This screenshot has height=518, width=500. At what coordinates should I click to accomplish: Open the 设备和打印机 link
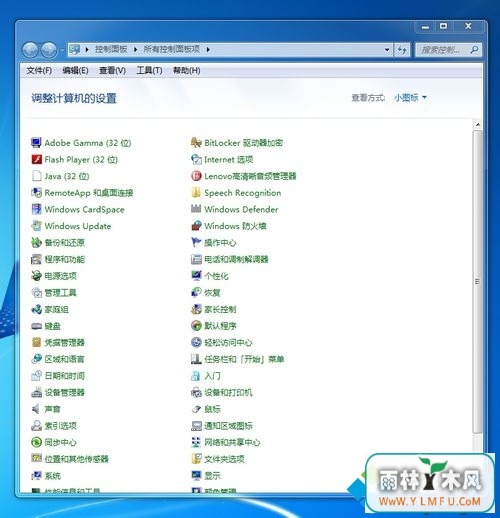point(228,392)
